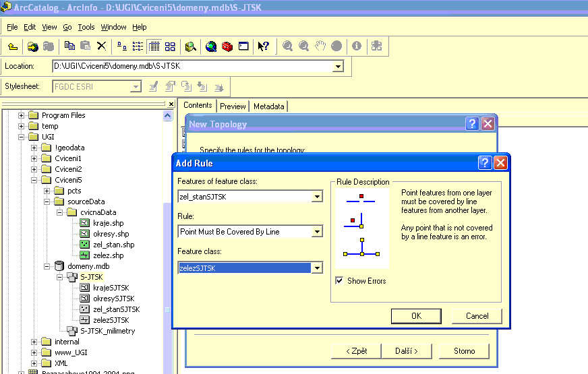The width and height of the screenshot is (588, 374).
Task: Open the Tools menu
Action: tap(86, 27)
